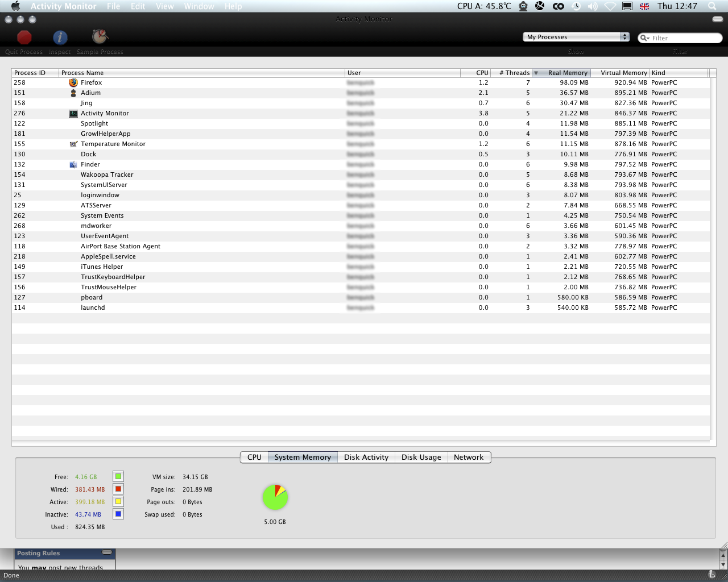Screen dimensions: 728x582
Task: Open the Edit menu
Action: coord(138,6)
